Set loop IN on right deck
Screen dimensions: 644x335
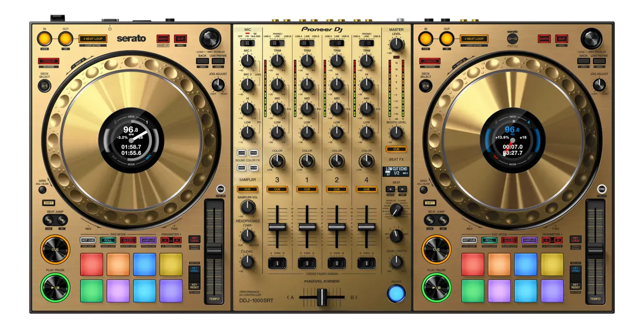point(425,39)
